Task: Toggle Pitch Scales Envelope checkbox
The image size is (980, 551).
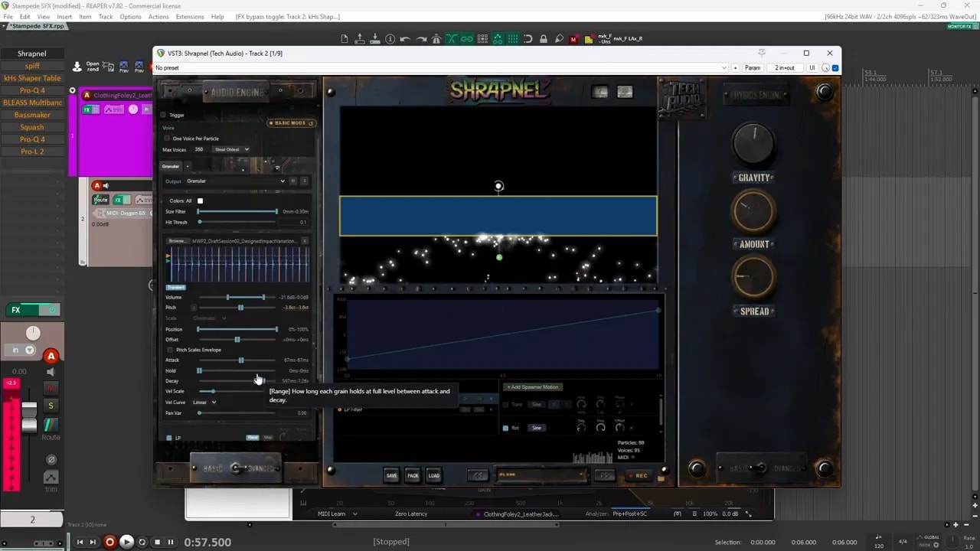Action: 170,350
